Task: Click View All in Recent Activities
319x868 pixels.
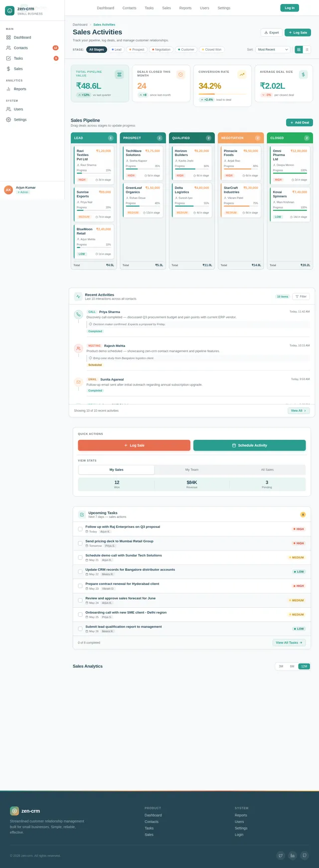Action: tap(299, 411)
